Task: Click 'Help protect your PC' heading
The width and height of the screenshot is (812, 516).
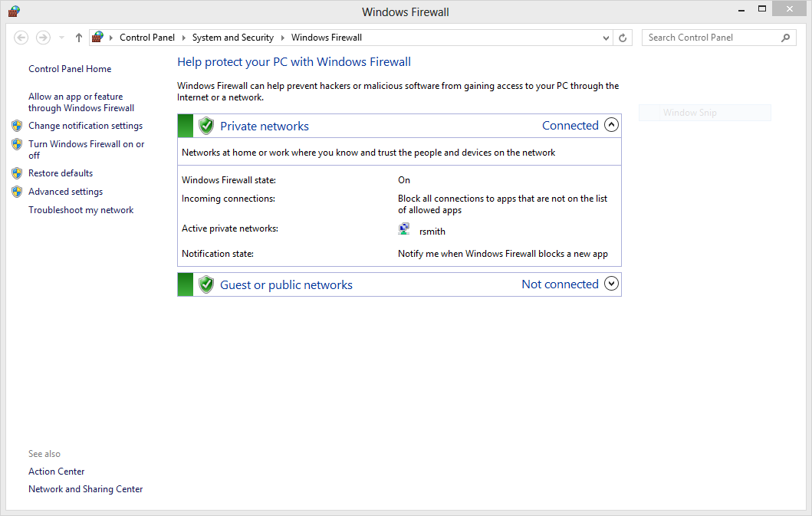Action: pos(294,62)
